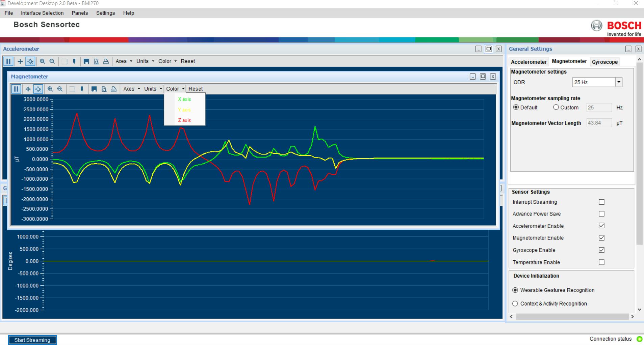644x345 pixels.
Task: Uncheck Gyroscope Enable
Action: pyautogui.click(x=601, y=250)
